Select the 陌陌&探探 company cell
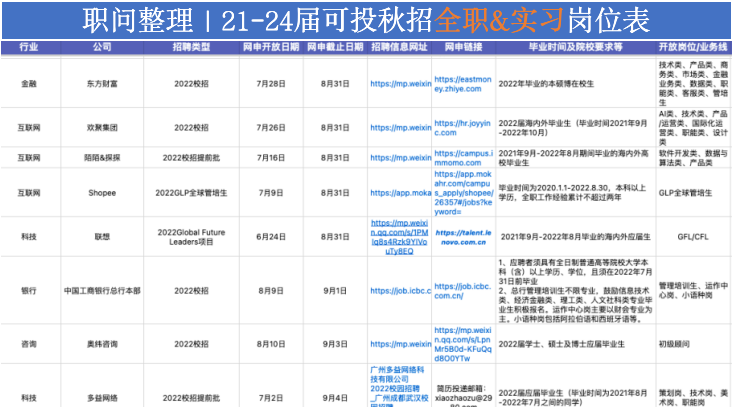733x407 pixels. click(x=102, y=158)
